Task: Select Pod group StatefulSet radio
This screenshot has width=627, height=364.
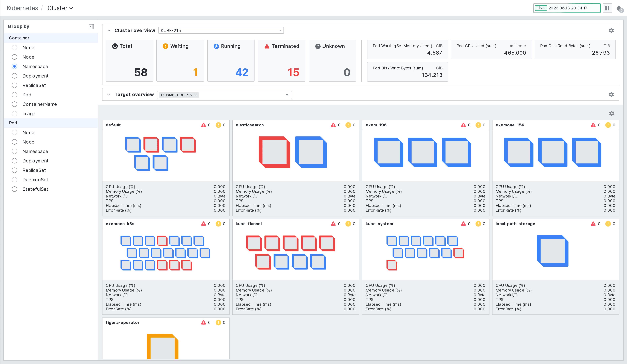Action: (14, 189)
